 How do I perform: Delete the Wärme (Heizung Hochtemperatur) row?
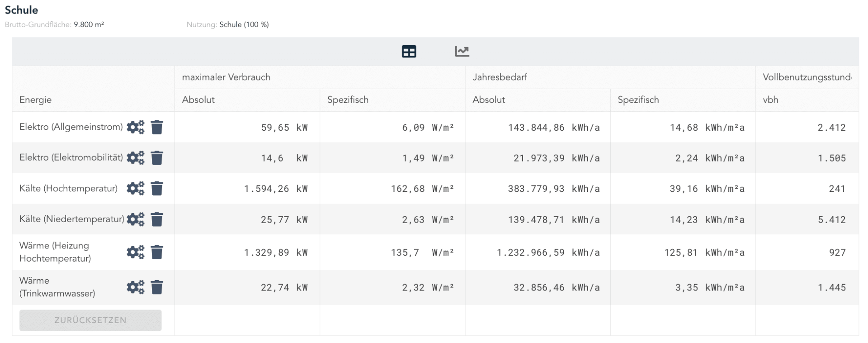[x=157, y=252]
